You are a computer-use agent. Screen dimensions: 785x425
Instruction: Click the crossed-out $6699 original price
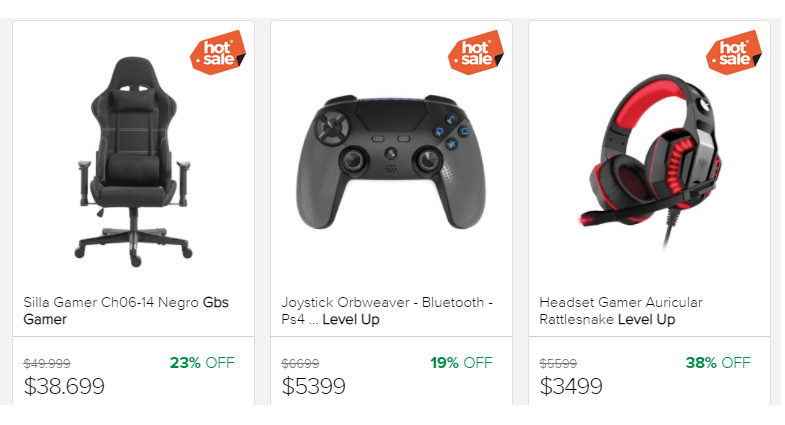[300, 364]
